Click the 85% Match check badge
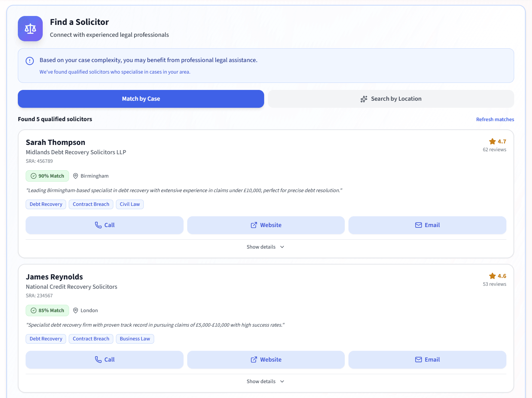The height and width of the screenshot is (398, 532). coord(47,310)
